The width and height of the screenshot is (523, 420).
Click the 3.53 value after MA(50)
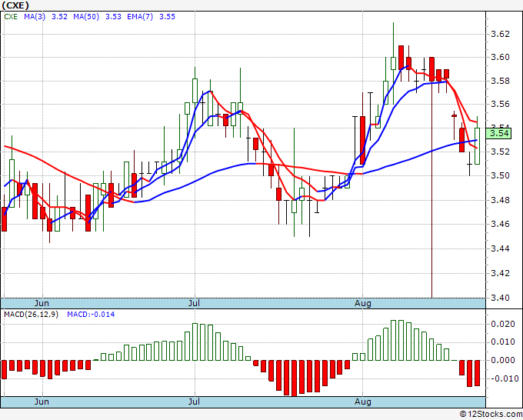click(x=113, y=17)
